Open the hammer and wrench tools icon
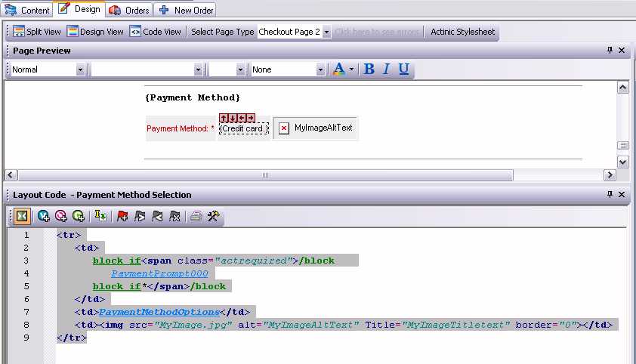 214,217
